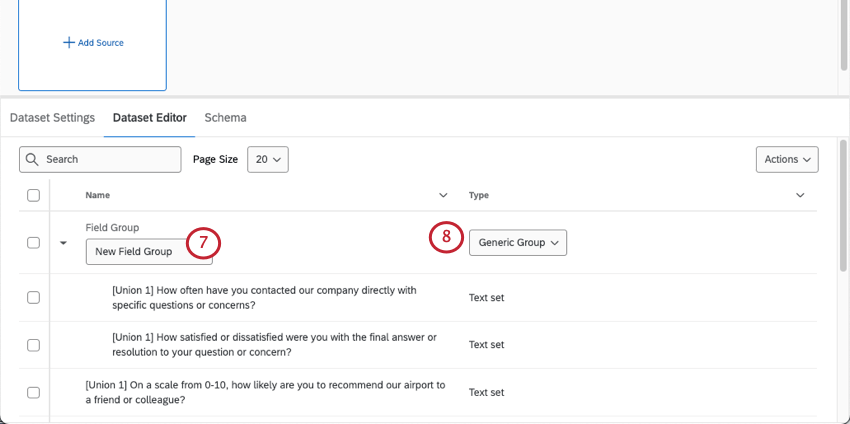Check the Field Group row checkbox
The height and width of the screenshot is (424, 850).
pyautogui.click(x=33, y=243)
